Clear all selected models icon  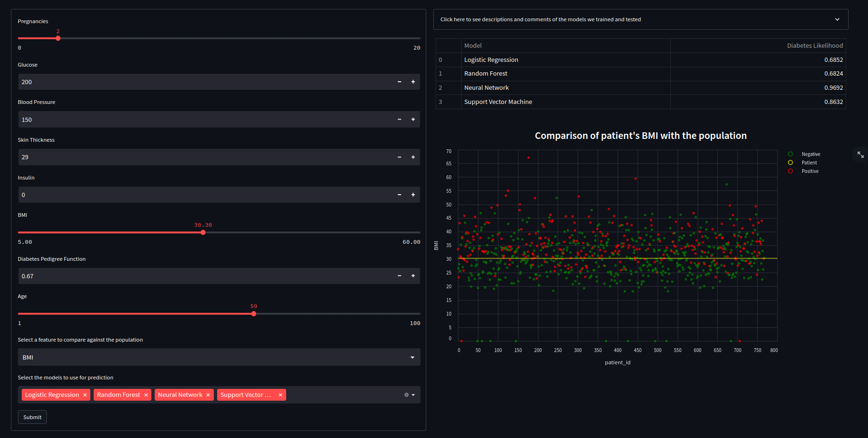[406, 395]
